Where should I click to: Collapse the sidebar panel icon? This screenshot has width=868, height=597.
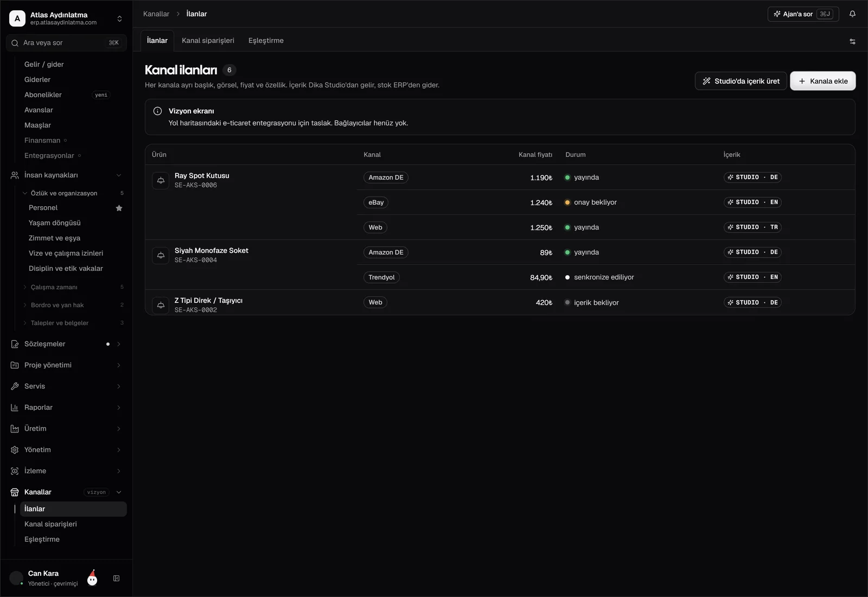pos(116,579)
